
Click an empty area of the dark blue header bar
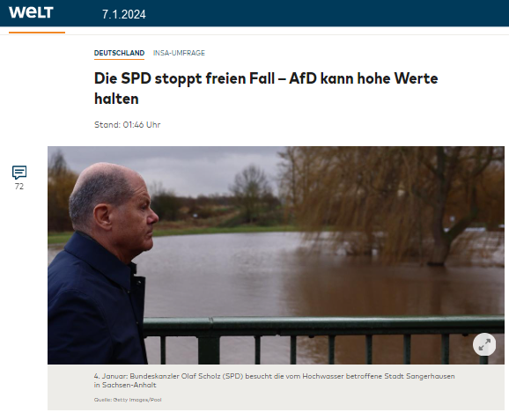tap(325, 13)
